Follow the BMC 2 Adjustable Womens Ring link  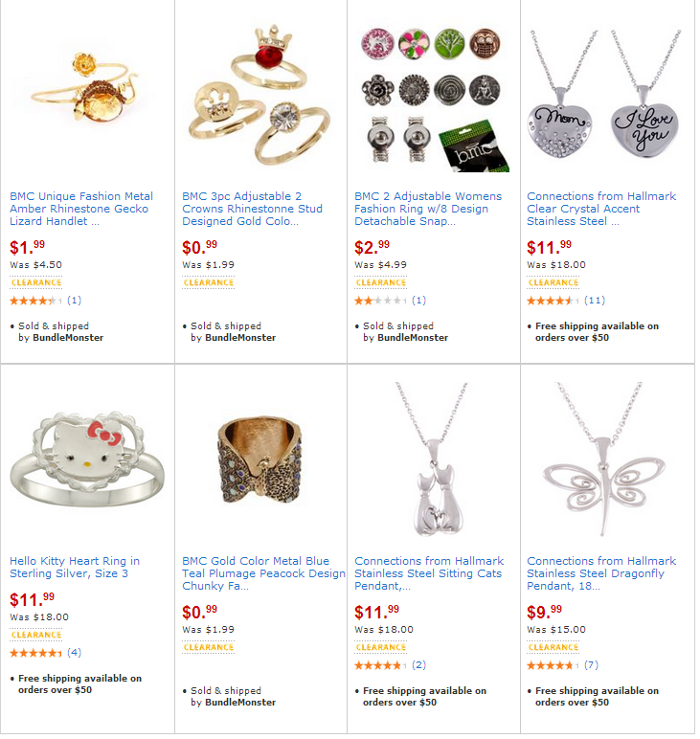428,209
